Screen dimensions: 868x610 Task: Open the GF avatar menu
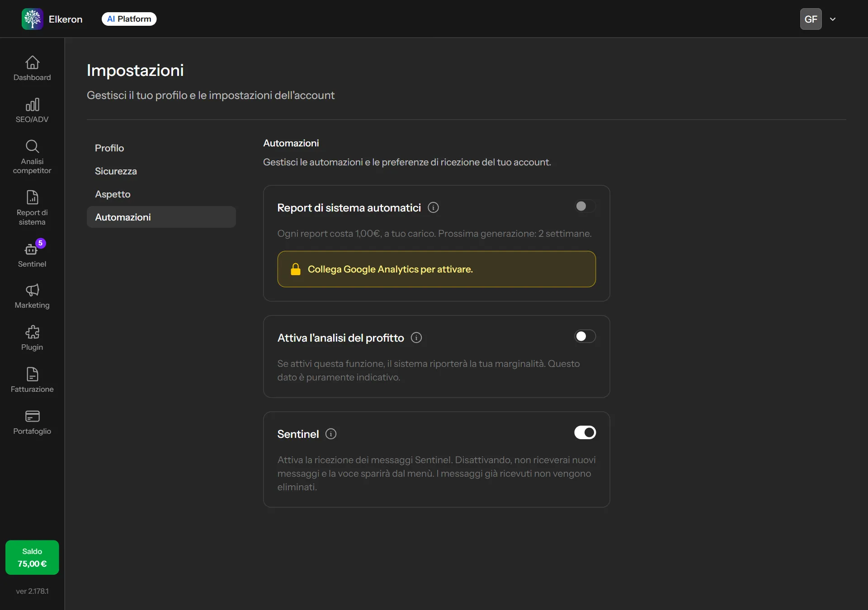click(x=811, y=19)
